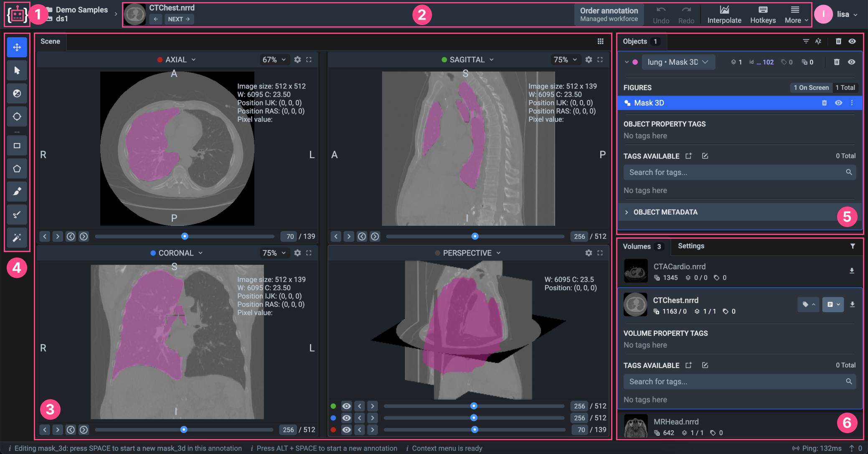Toggle visibility of Mask 3D figure
Image resolution: width=868 pixels, height=454 pixels.
tap(838, 103)
